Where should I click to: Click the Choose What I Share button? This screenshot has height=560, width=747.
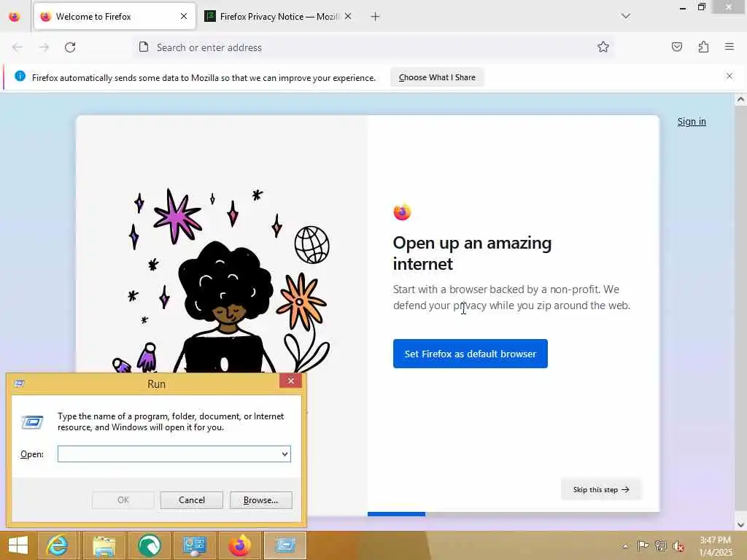point(437,77)
